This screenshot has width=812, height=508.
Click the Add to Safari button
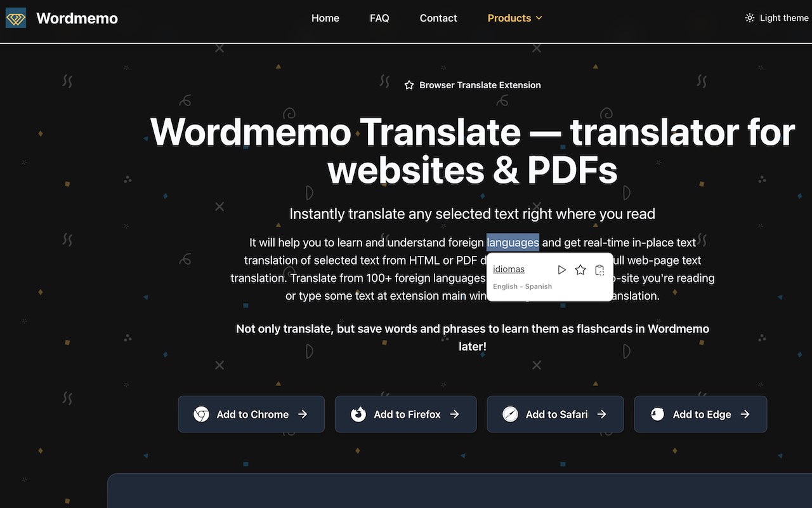(555, 414)
